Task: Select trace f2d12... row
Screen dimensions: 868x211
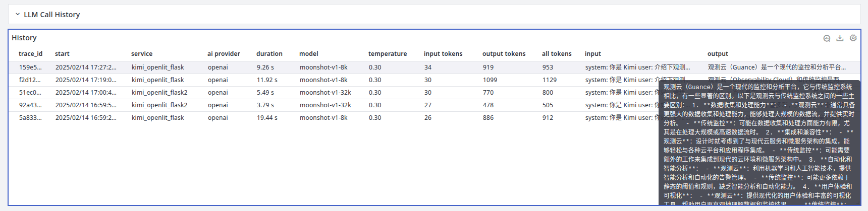Action: (435, 80)
